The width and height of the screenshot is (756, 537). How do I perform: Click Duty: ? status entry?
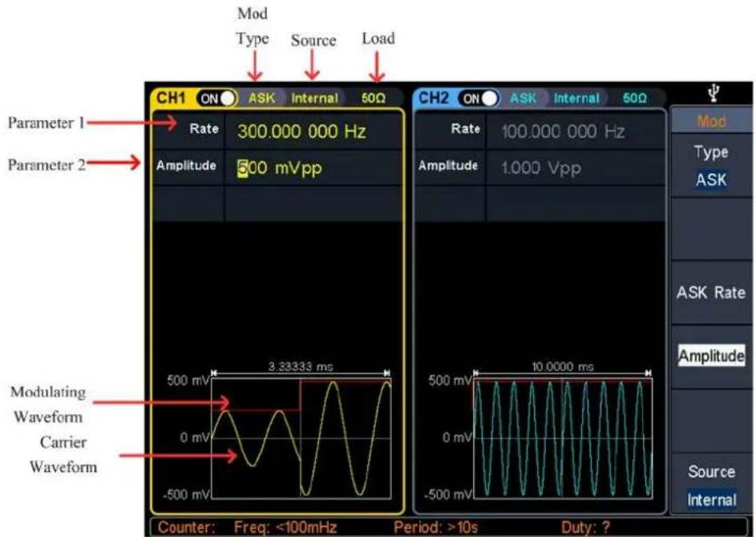coord(585,527)
